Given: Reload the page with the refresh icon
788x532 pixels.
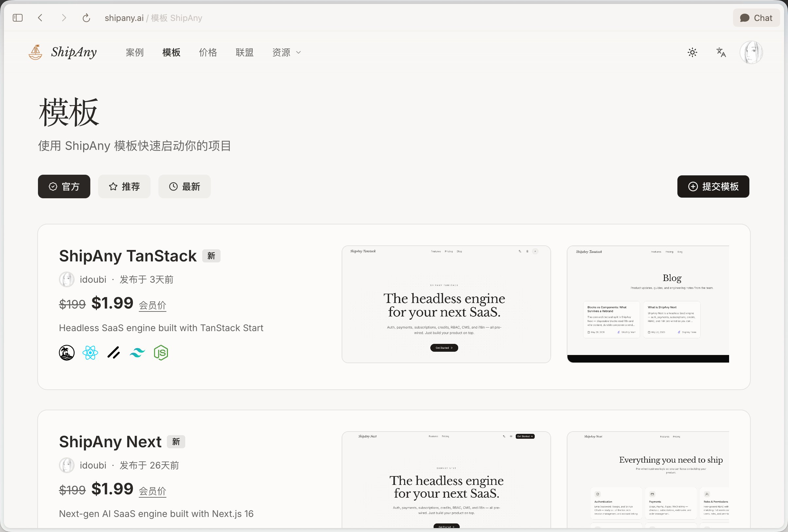Looking at the screenshot, I should (x=86, y=18).
